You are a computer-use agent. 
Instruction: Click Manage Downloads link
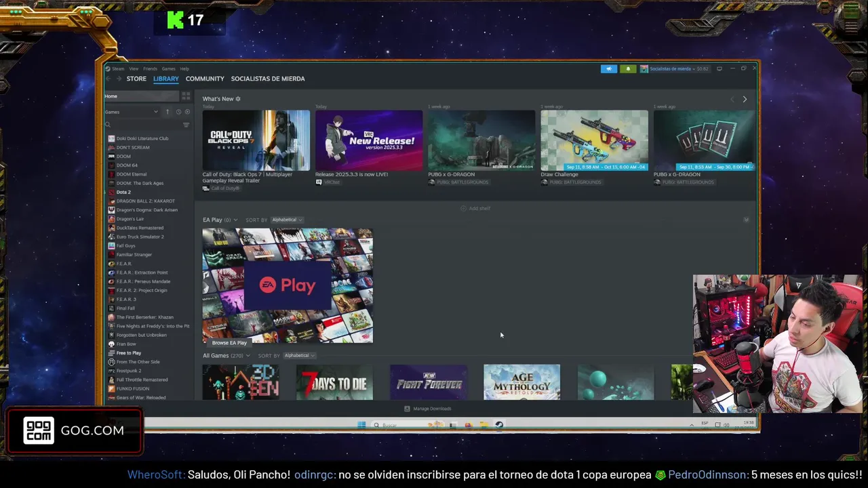pyautogui.click(x=432, y=409)
